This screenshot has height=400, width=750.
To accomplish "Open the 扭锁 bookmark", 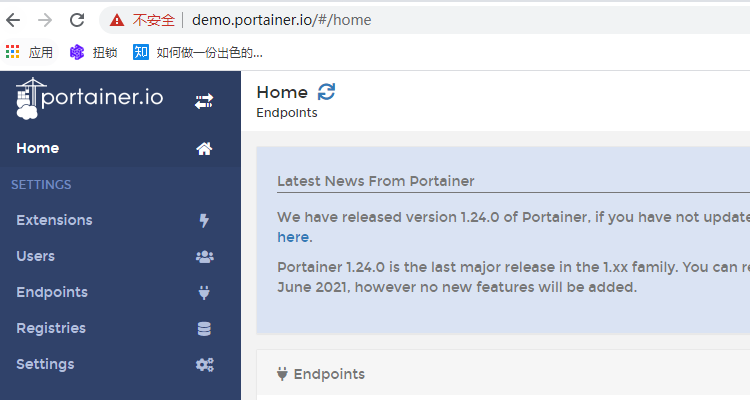I will coord(94,52).
